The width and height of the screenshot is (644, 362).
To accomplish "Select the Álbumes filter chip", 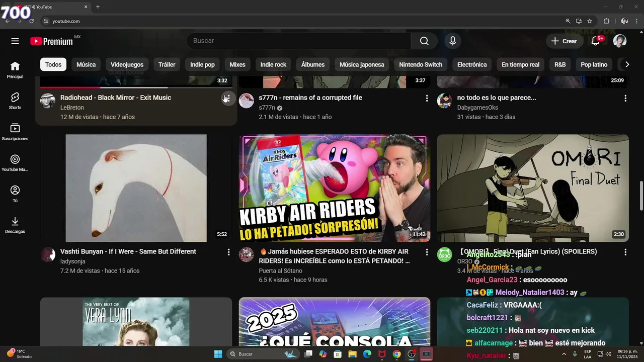I will [x=313, y=64].
